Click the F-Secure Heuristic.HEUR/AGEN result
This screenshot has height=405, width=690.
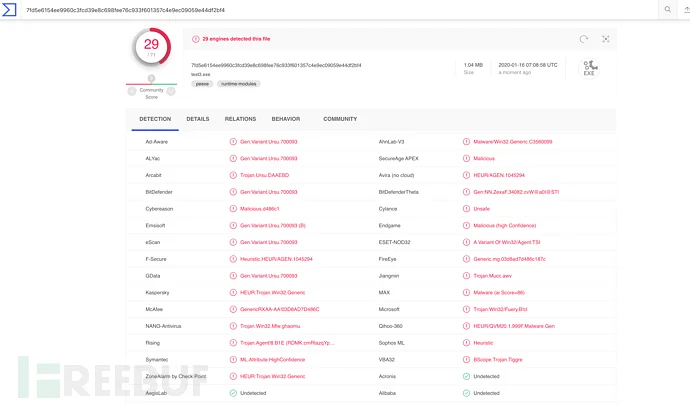pos(276,259)
